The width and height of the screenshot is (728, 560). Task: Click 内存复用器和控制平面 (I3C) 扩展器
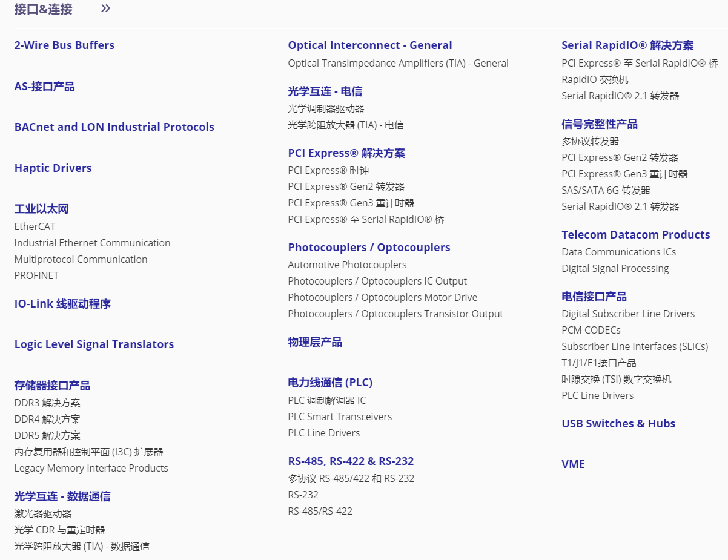(89, 452)
